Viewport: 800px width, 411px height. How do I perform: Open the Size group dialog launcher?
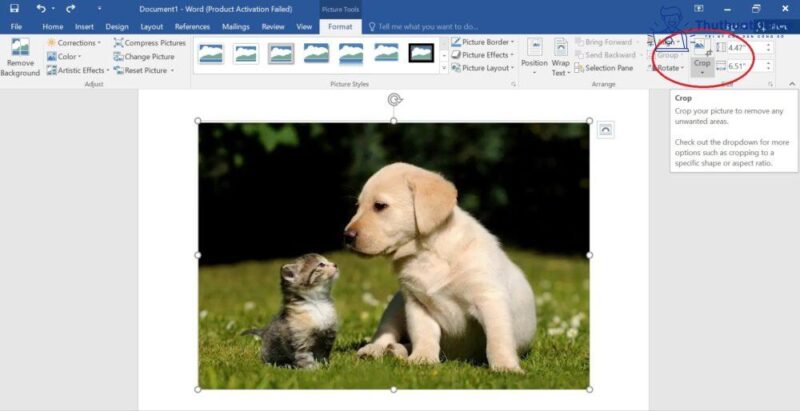770,84
